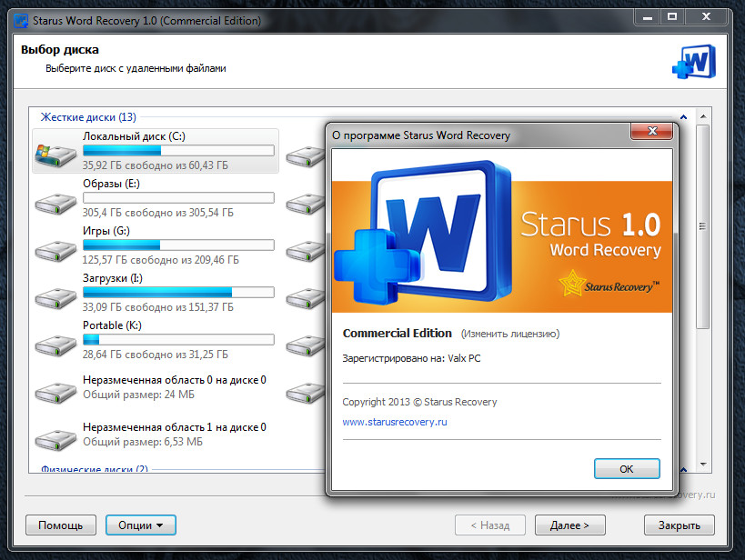The height and width of the screenshot is (560, 745).
Task: Click the Игры (G:) usage bar
Action: [x=178, y=245]
